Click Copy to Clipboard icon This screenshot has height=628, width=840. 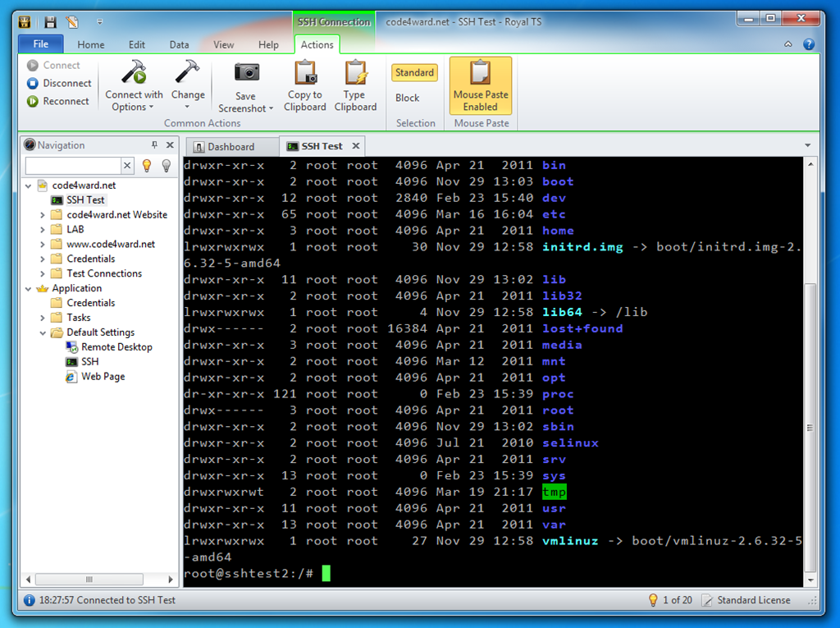(305, 74)
